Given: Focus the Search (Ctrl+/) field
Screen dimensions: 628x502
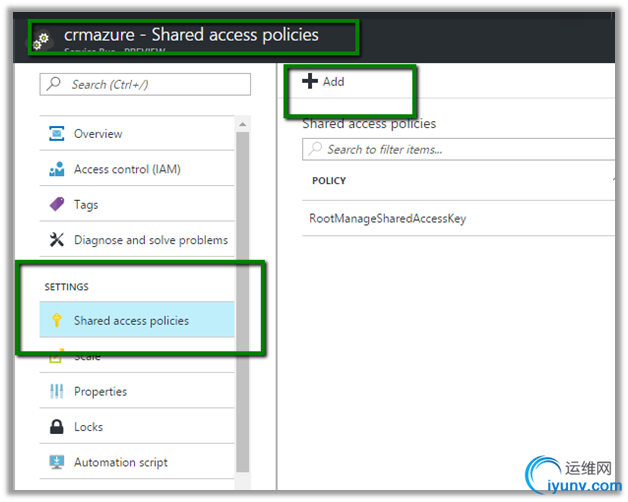Looking at the screenshot, I should (x=145, y=84).
